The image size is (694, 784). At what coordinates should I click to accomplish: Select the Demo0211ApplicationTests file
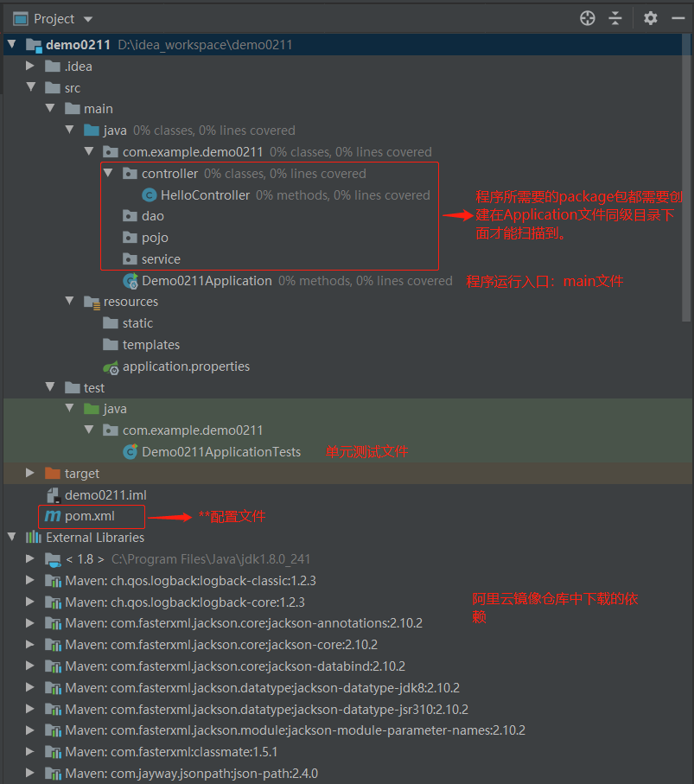tap(227, 451)
